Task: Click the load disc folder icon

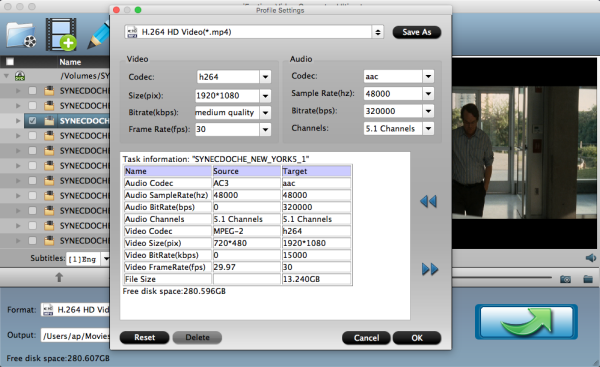Action: (x=21, y=35)
